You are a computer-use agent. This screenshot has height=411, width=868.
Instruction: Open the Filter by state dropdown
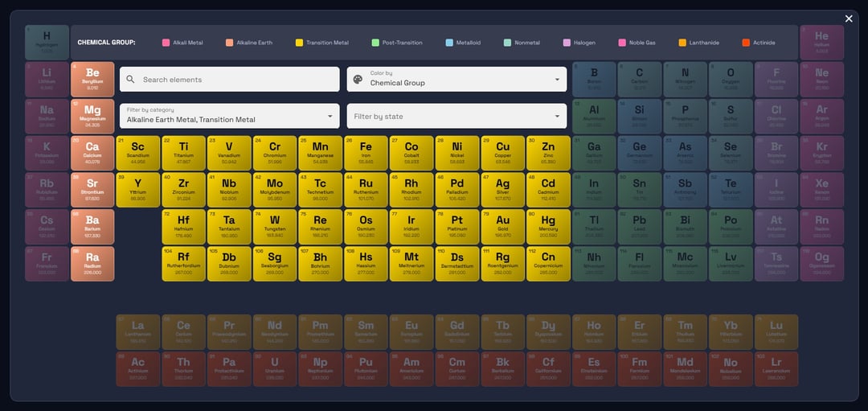(x=457, y=116)
